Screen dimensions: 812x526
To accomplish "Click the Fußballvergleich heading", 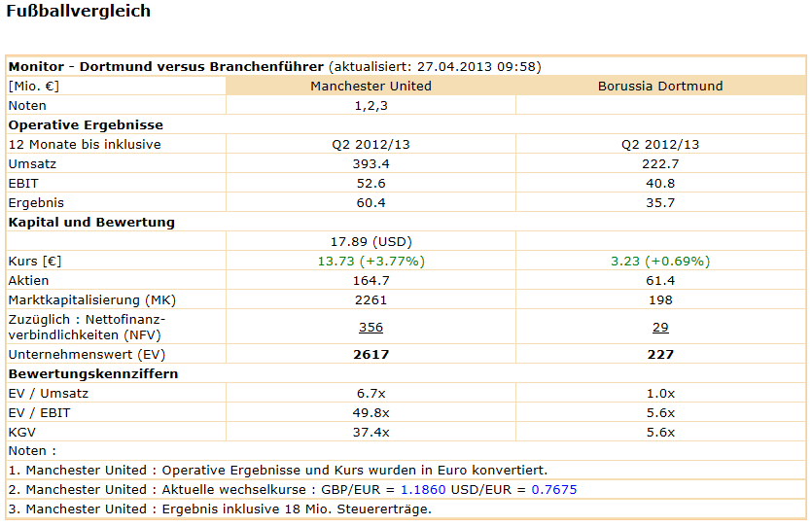I will [x=78, y=11].
